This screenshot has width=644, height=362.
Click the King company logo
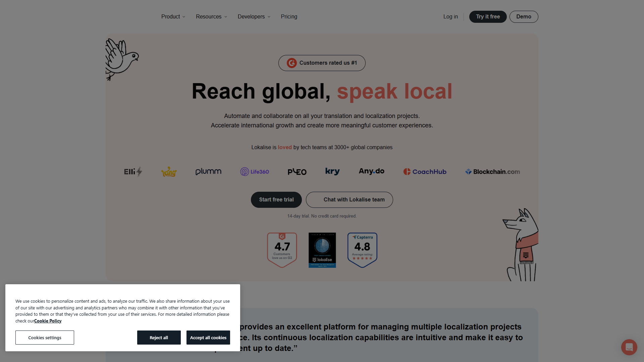pos(169,172)
